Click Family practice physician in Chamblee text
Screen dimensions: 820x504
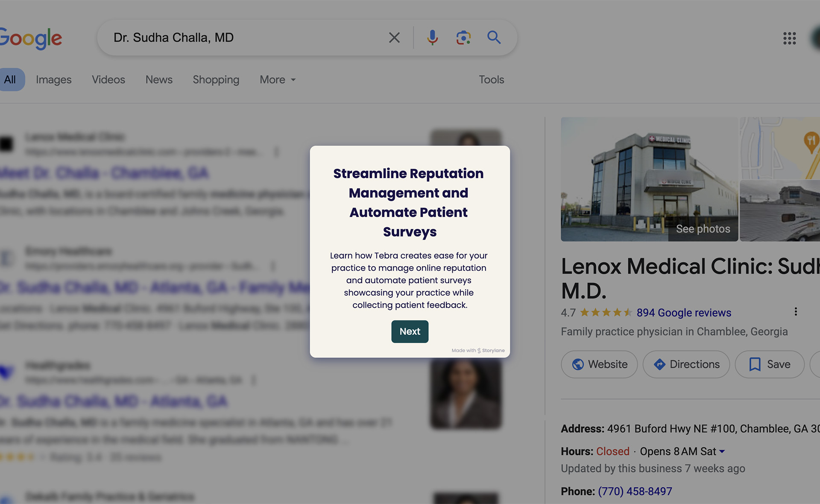click(674, 332)
